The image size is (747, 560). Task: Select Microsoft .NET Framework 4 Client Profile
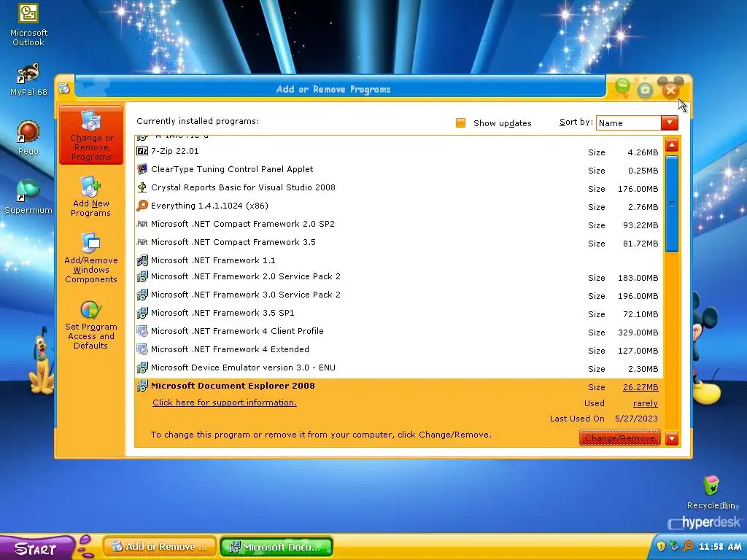(x=399, y=331)
